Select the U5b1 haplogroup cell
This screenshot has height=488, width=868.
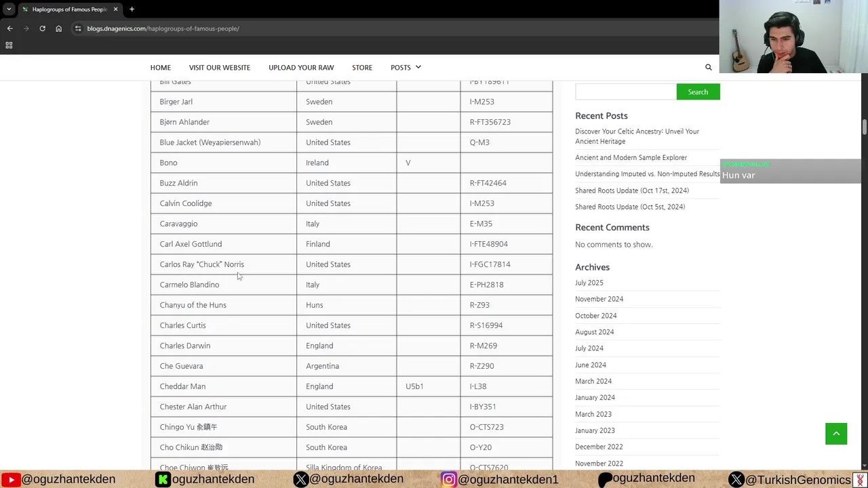click(429, 386)
